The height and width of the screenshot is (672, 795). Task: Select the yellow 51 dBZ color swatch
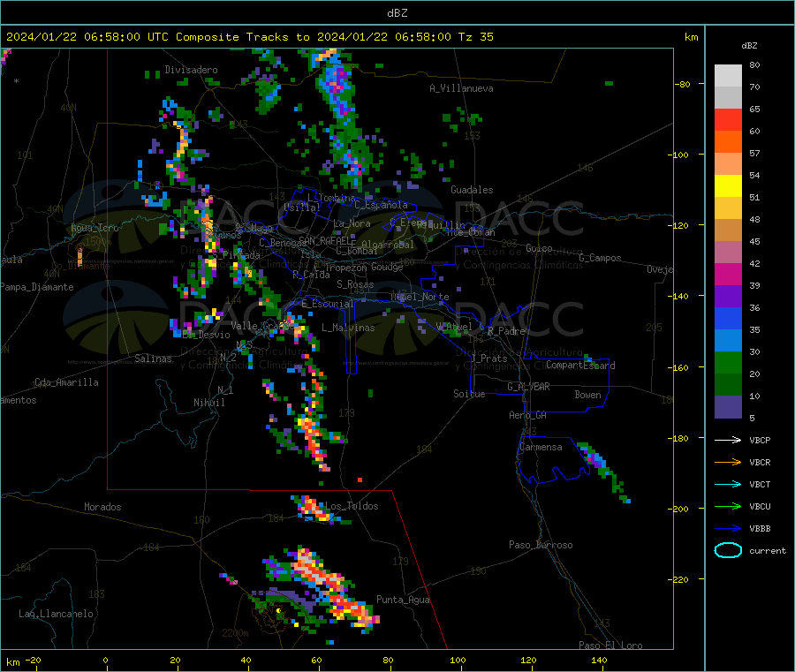pyautogui.click(x=728, y=186)
